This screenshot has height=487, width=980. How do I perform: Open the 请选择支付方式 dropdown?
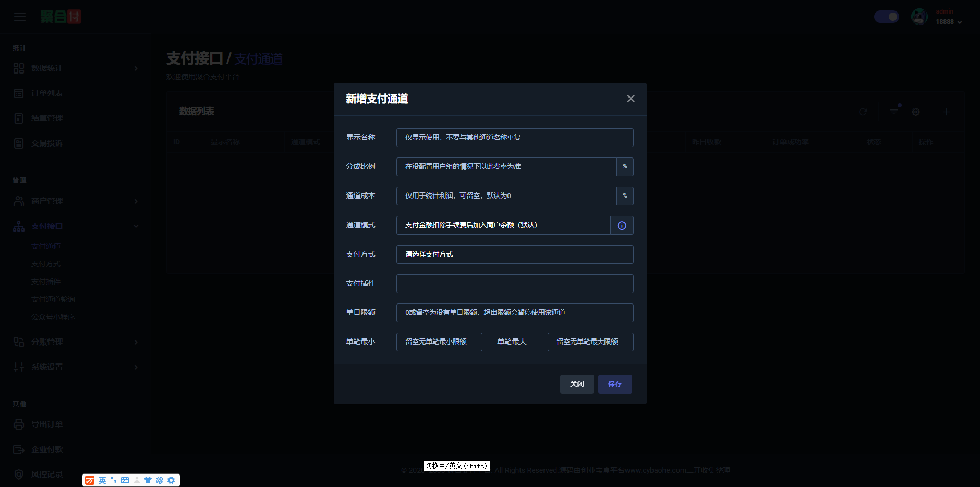coord(514,254)
